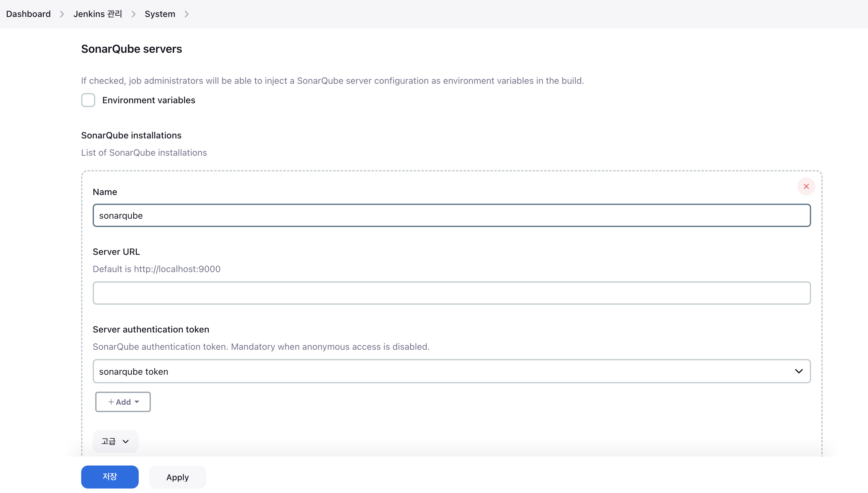Apply the SonarQube configuration changes
Image resolution: width=868 pixels, height=493 pixels.
coord(177,477)
